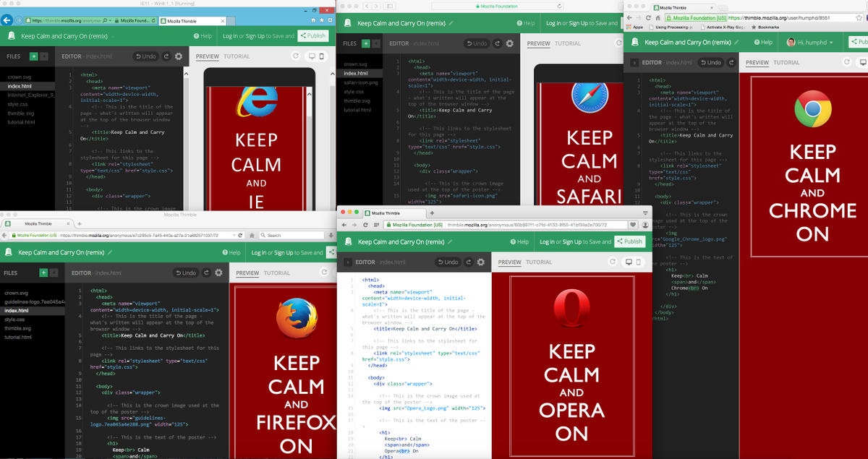Reload page in Safari address bar
The image size is (868, 459).
(559, 6)
